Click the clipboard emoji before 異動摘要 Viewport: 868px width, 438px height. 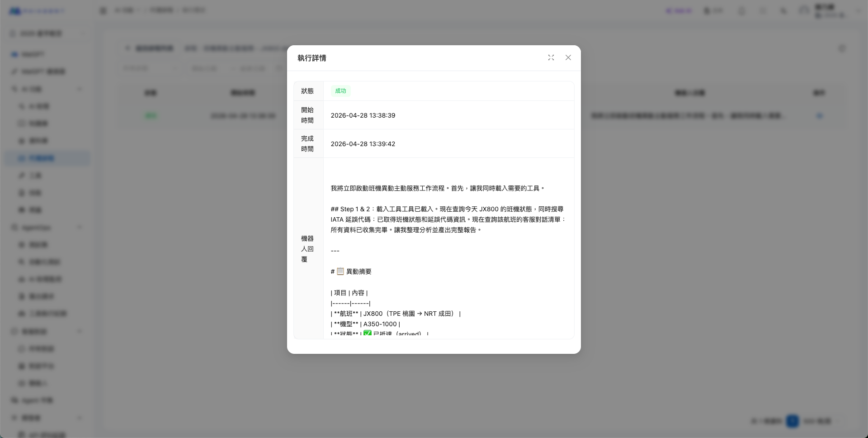click(x=340, y=271)
